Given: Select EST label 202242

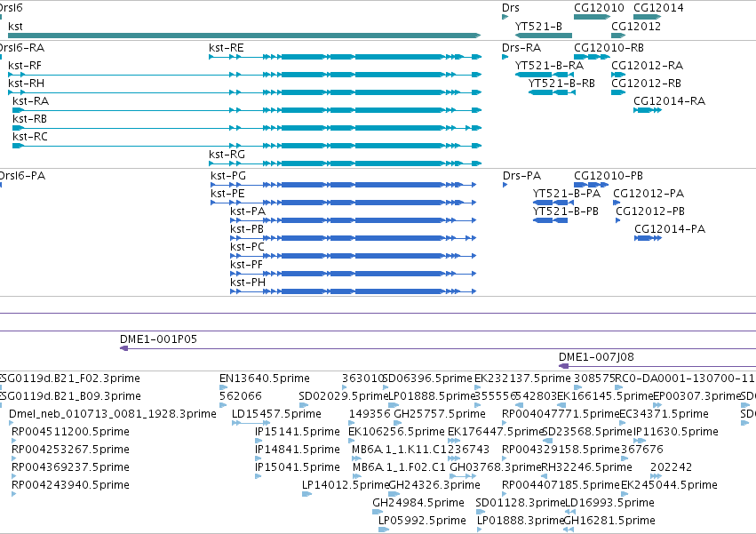Looking at the screenshot, I should [671, 468].
